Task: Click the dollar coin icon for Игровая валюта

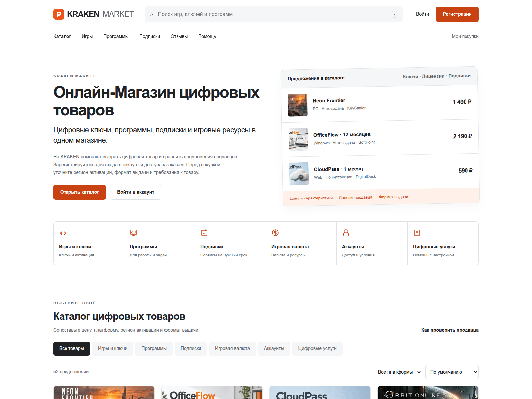Action: [275, 233]
